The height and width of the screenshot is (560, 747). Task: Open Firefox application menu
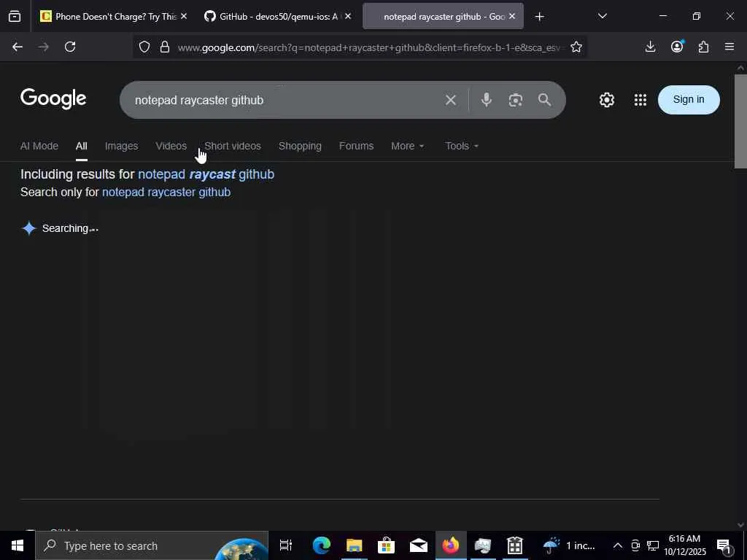(729, 47)
